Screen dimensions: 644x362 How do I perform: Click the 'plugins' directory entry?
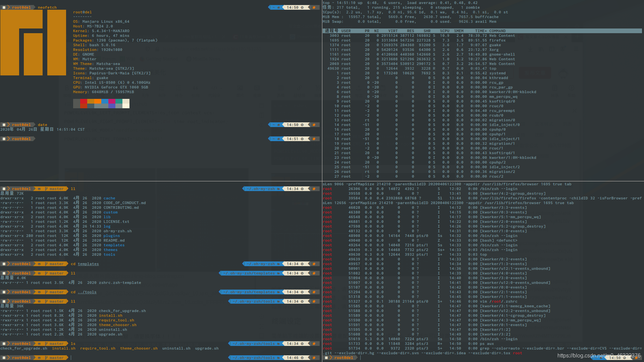click(112, 236)
